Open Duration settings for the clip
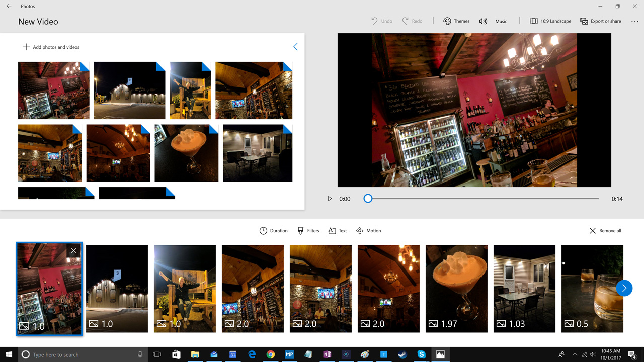 (x=273, y=230)
